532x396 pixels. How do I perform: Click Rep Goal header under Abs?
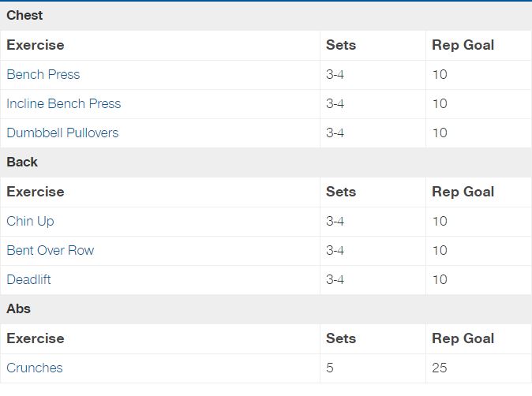coord(463,338)
